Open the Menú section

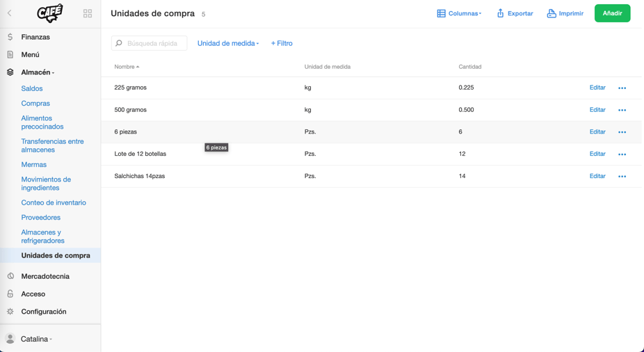pos(31,55)
